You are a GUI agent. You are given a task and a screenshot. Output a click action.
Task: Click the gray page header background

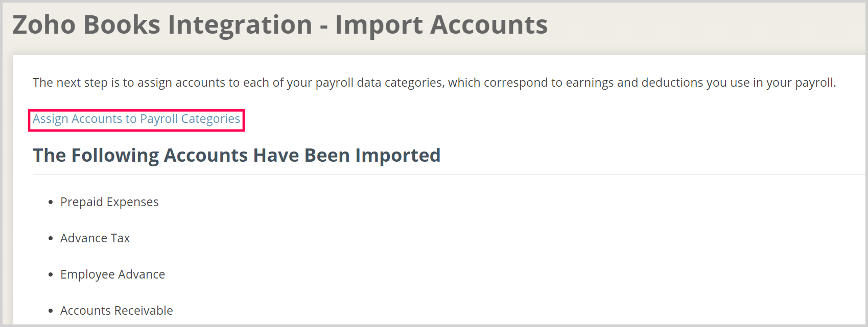[x=715, y=24]
